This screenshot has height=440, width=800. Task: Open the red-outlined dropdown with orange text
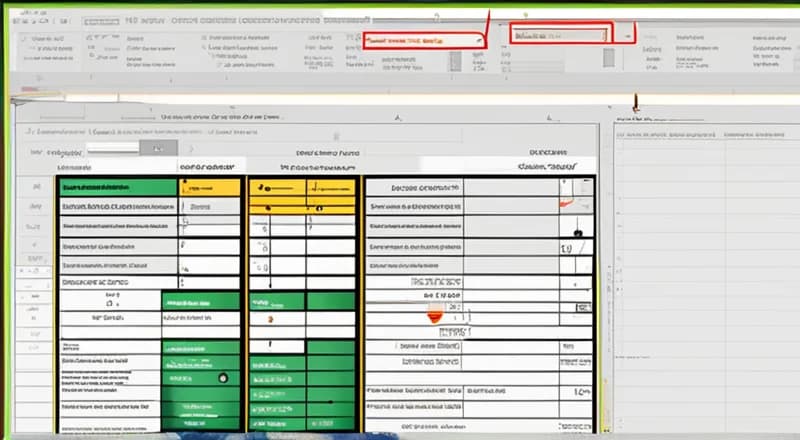(x=420, y=41)
